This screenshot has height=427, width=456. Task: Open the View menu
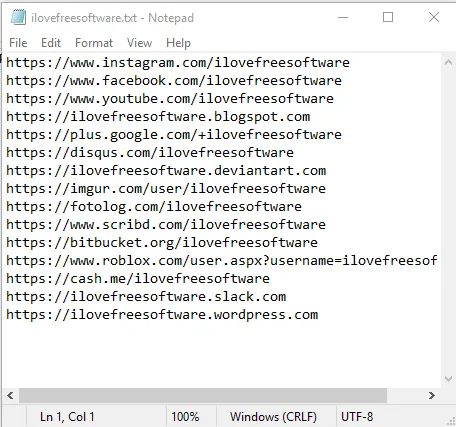(139, 43)
